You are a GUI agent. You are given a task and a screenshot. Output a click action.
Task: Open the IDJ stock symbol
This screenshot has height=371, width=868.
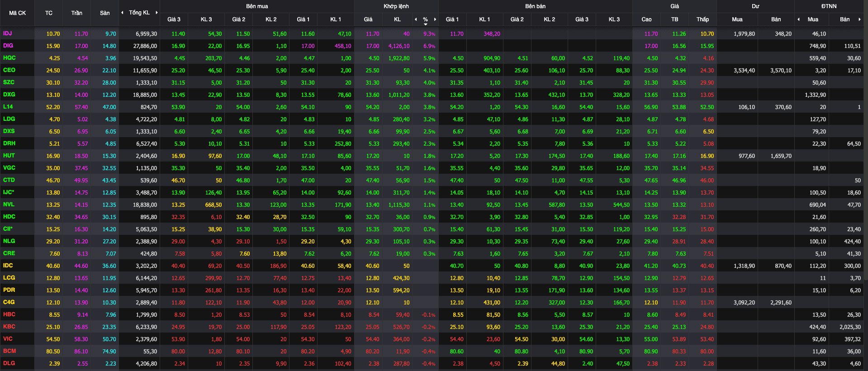8,33
